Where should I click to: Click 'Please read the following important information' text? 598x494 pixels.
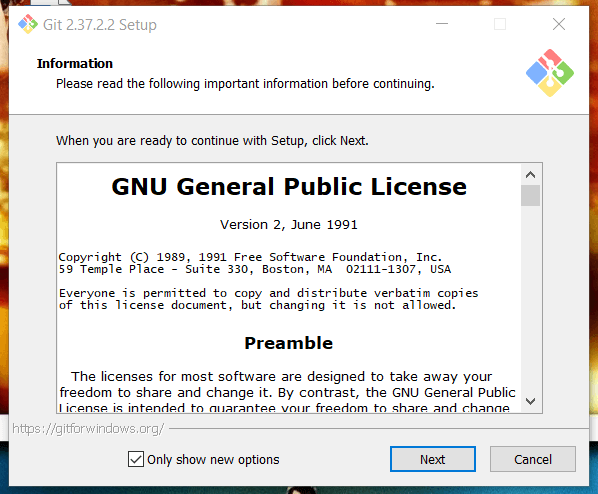point(245,84)
